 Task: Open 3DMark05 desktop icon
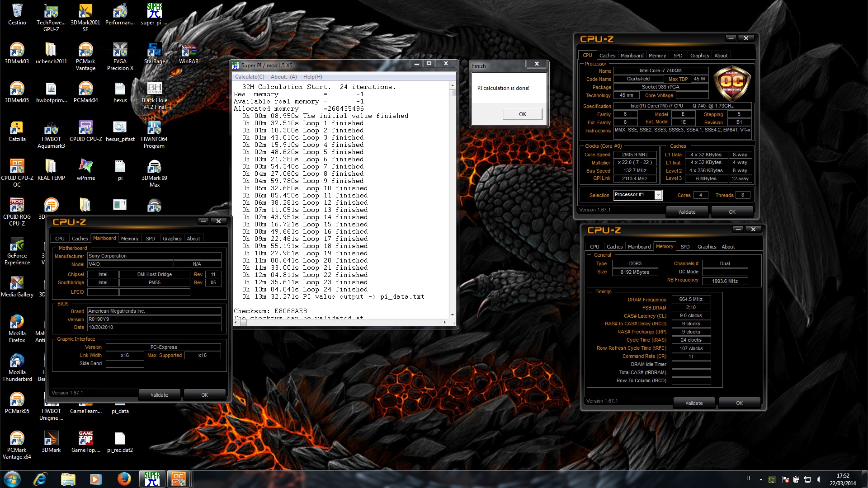point(17,92)
